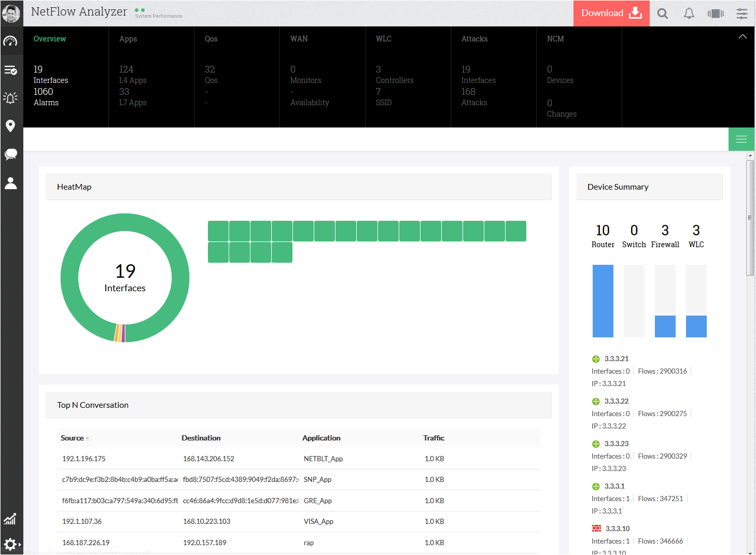Collapse the summary banner with up chevron
Image resolution: width=756 pixels, height=555 pixels.
pyautogui.click(x=743, y=37)
